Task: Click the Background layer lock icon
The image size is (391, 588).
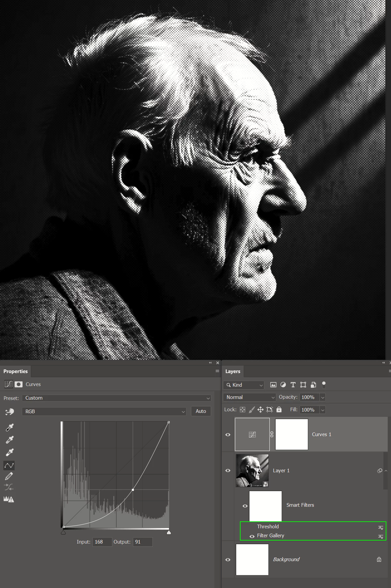Action: pyautogui.click(x=379, y=559)
